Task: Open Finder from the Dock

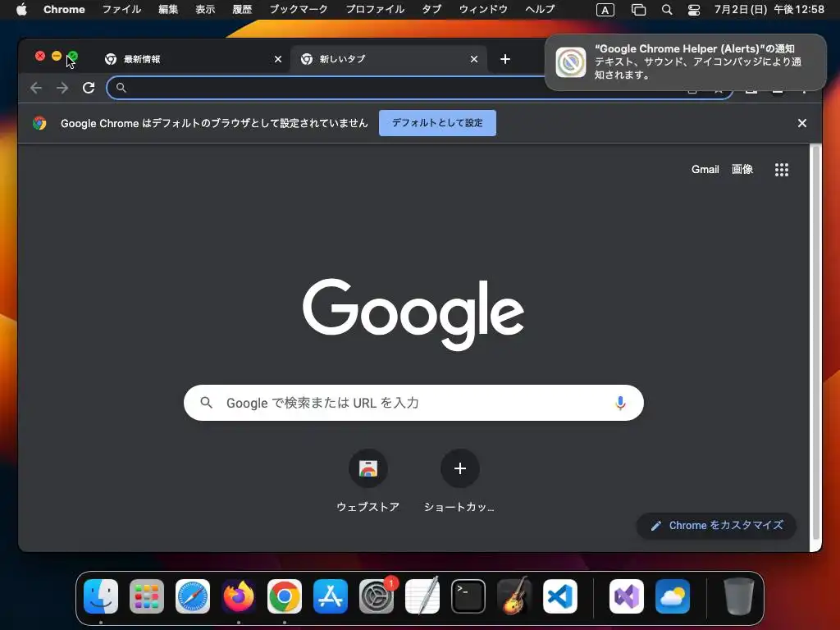Action: pos(101,596)
